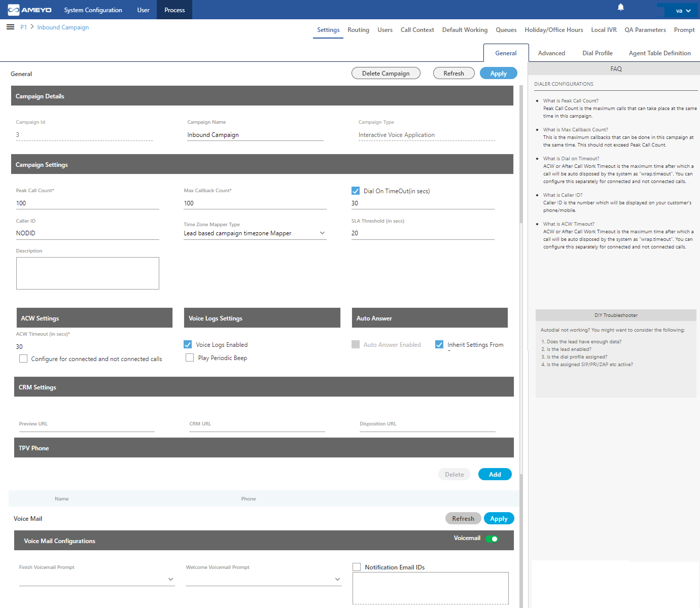This screenshot has height=608, width=700.
Task: Select the General sub-tab
Action: [x=506, y=53]
